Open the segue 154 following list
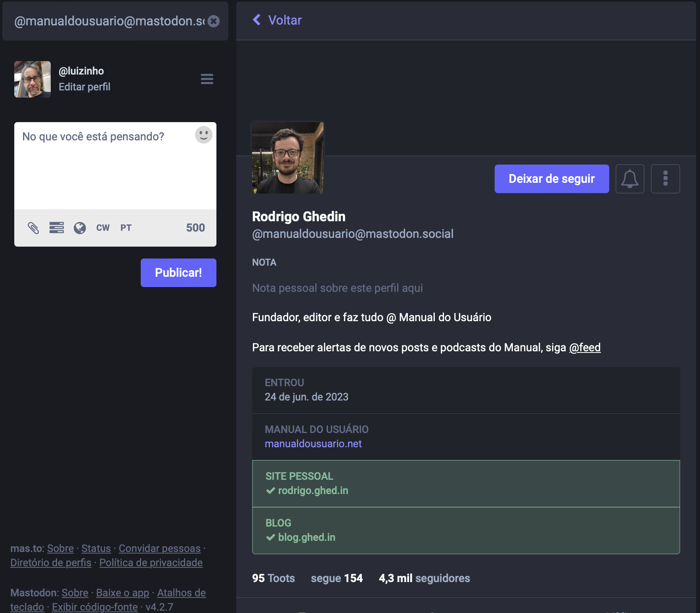Viewport: 700px width, 613px height. (337, 578)
